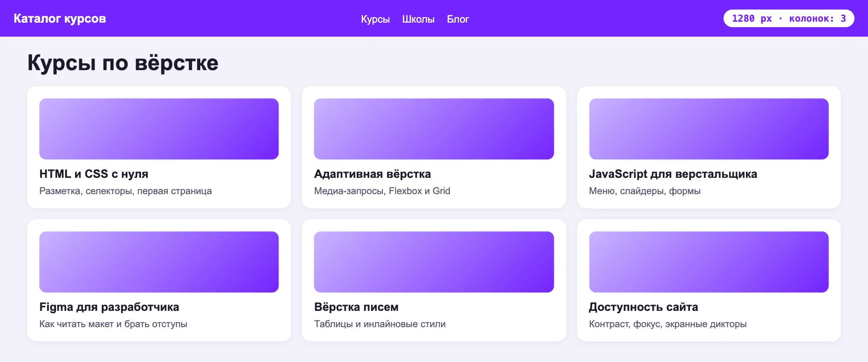Open the "Адаптивная вёрстка" course thumbnail
Image resolution: width=868 pixels, height=362 pixels.
point(434,129)
